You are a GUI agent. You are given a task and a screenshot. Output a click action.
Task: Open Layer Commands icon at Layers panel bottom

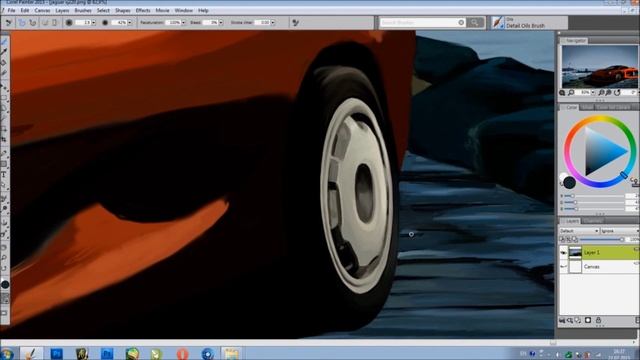pyautogui.click(x=562, y=320)
